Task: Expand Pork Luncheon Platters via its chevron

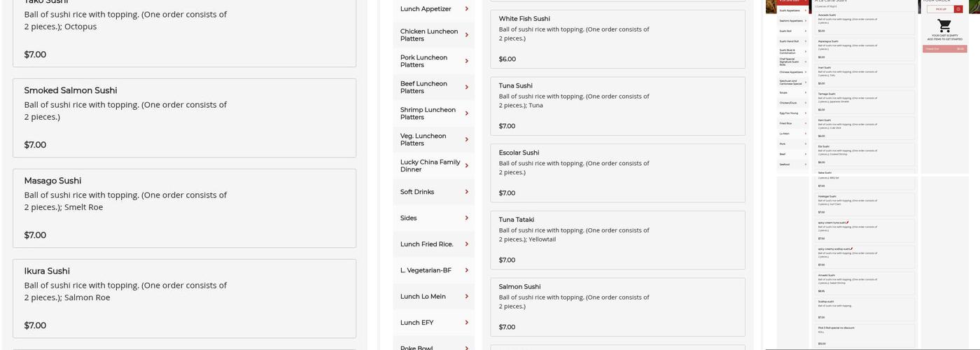Action: (467, 61)
